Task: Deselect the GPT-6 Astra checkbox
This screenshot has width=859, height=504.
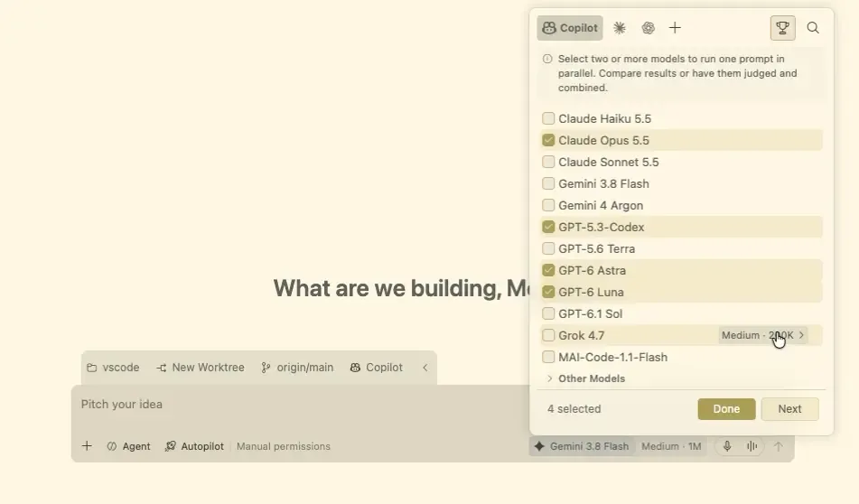Action: click(548, 270)
